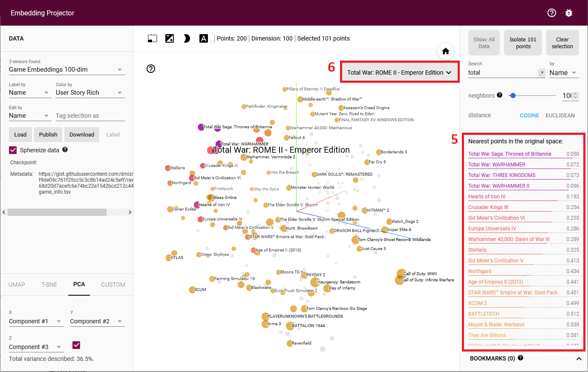
Task: Select the PCA tab
Action: tap(79, 284)
